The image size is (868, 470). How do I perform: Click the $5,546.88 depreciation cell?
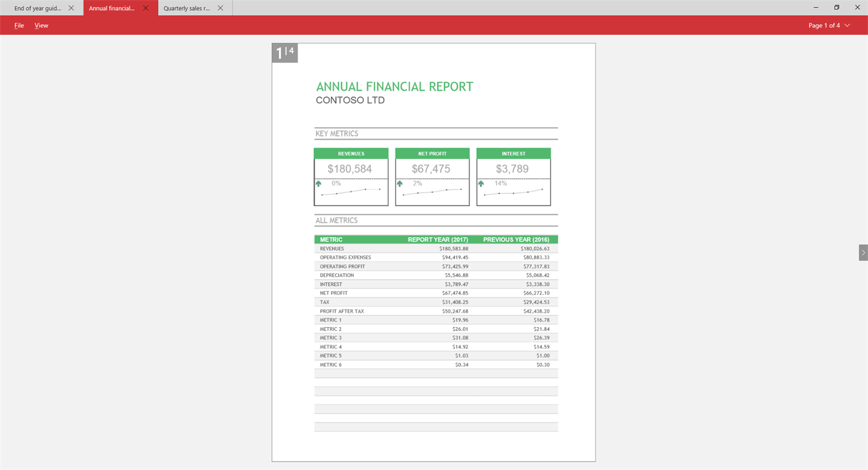point(456,275)
